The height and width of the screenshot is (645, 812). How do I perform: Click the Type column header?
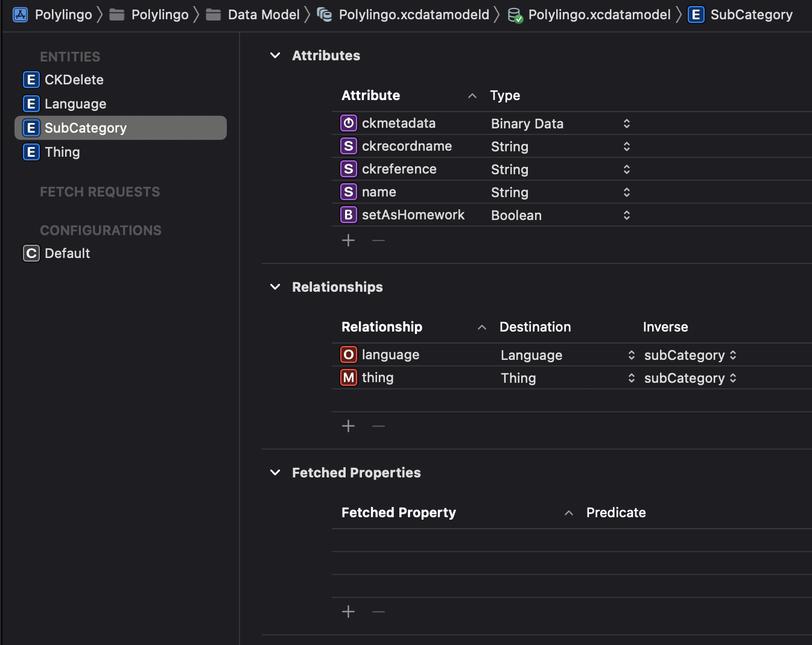[505, 95]
